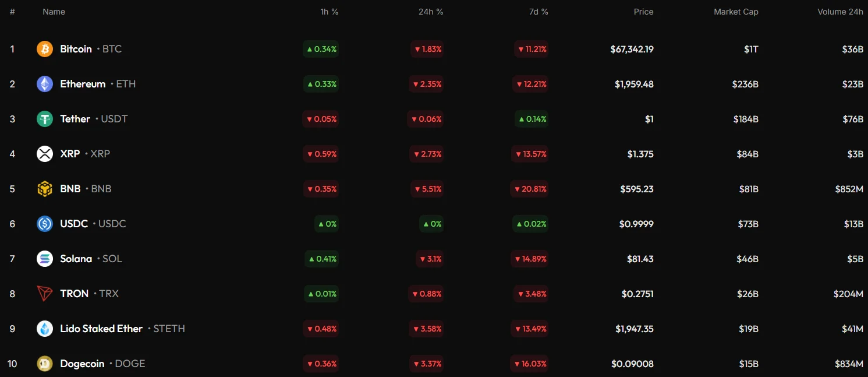Click the Dogecoin logo icon
This screenshot has width=868, height=377.
(x=45, y=364)
